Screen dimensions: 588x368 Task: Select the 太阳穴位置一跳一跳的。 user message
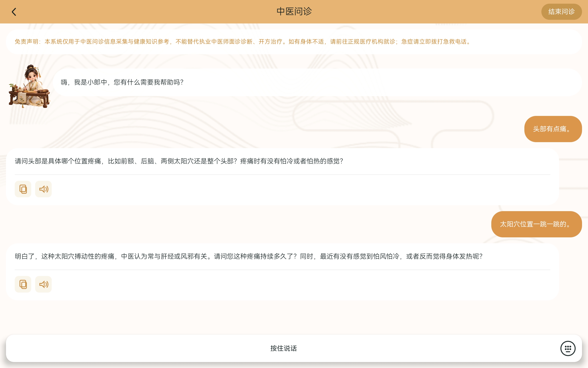(x=537, y=224)
